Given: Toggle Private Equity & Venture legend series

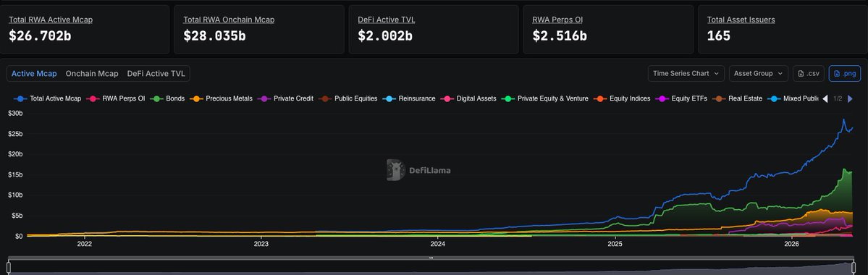Looking at the screenshot, I should click(544, 98).
